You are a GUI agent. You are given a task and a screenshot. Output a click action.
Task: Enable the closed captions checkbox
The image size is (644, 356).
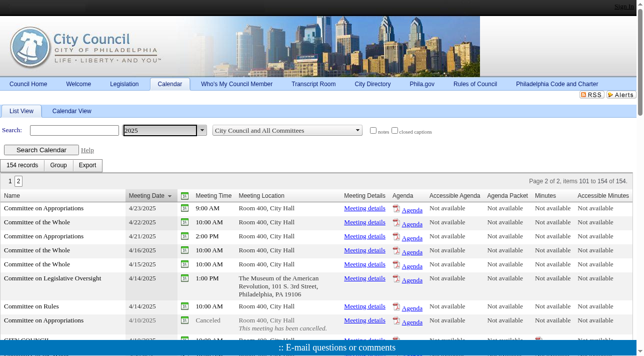[394, 131]
